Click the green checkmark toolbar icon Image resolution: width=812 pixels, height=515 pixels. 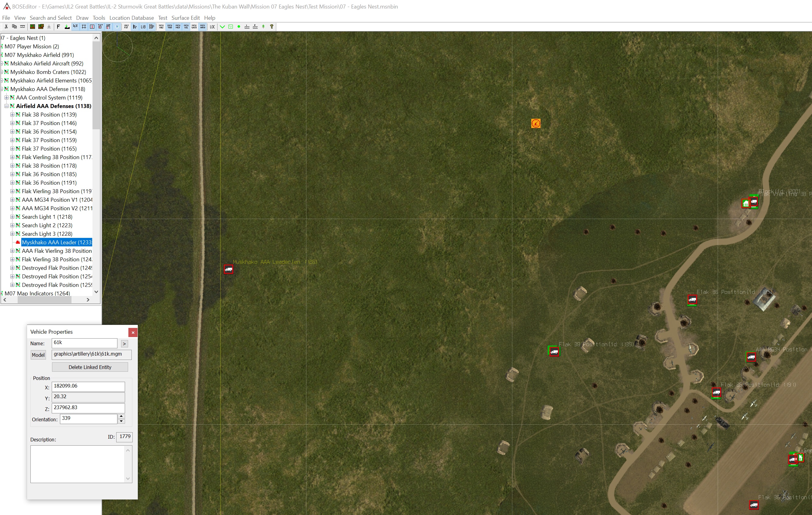(x=222, y=27)
